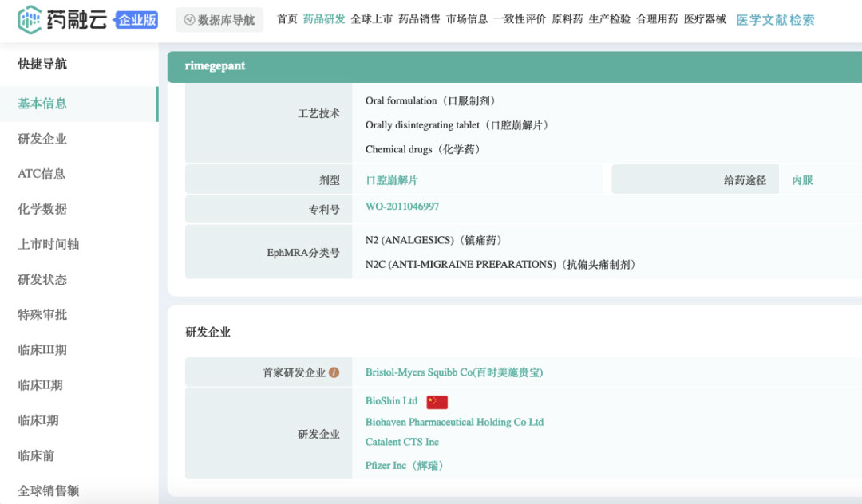This screenshot has width=862, height=504.
Task: Click the China flag icon next to BioShin Ltd
Action: click(437, 402)
